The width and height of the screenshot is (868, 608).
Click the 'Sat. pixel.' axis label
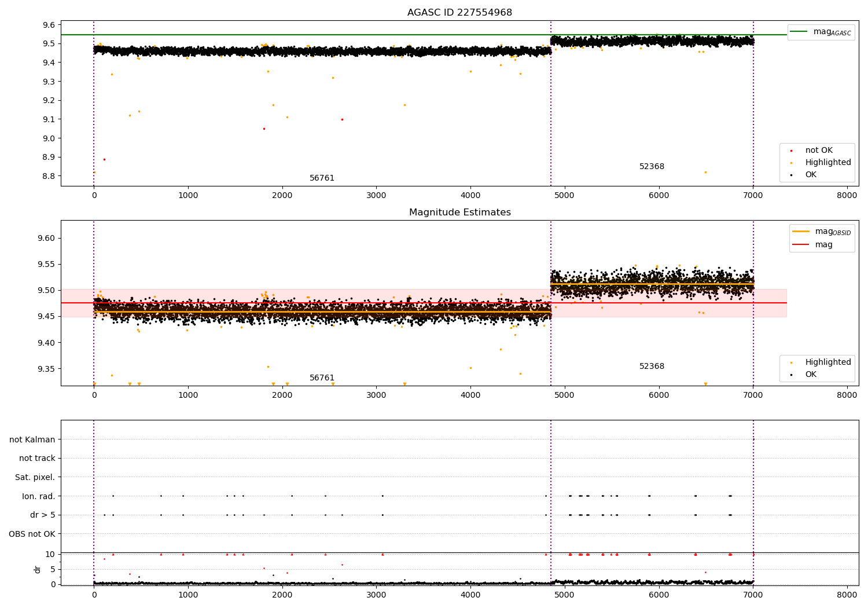click(x=35, y=478)
